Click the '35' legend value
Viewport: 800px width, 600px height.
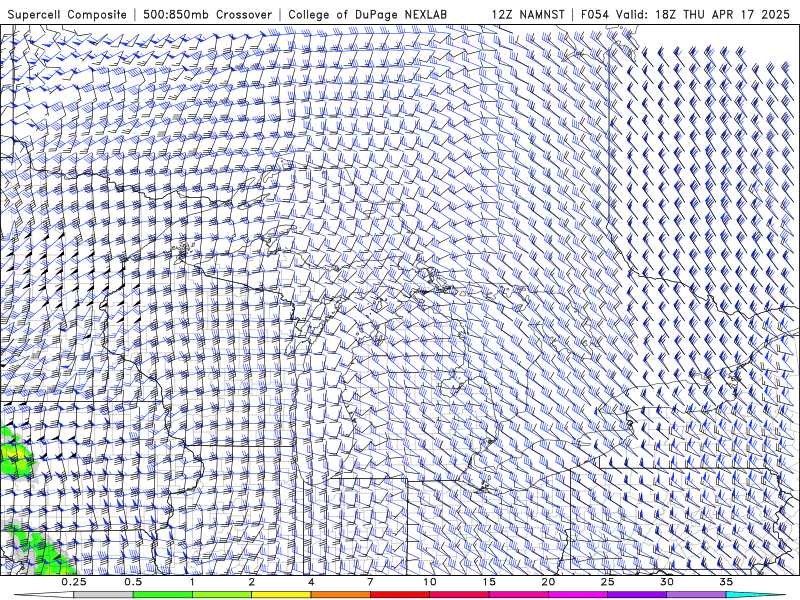[x=726, y=582]
